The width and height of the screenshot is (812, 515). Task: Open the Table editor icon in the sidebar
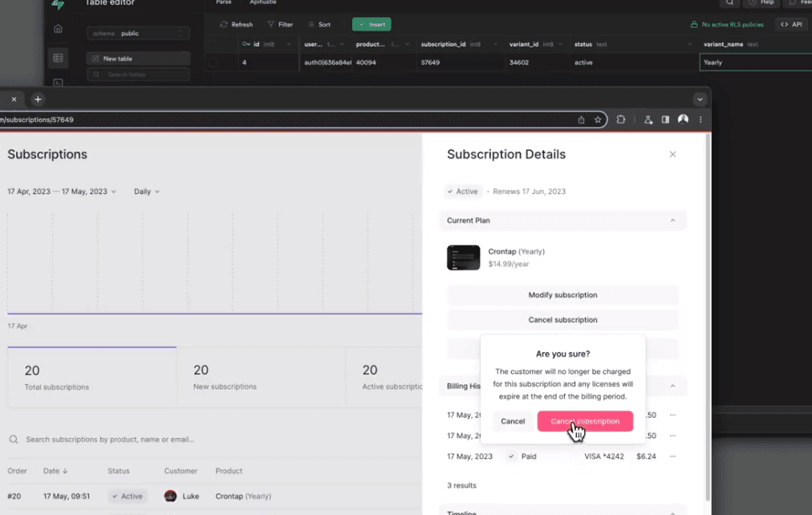[x=58, y=57]
